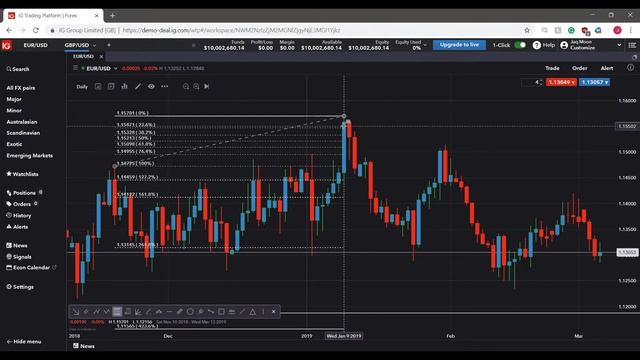
Task: Open the Daily timeframe dropdown
Action: pos(82,87)
